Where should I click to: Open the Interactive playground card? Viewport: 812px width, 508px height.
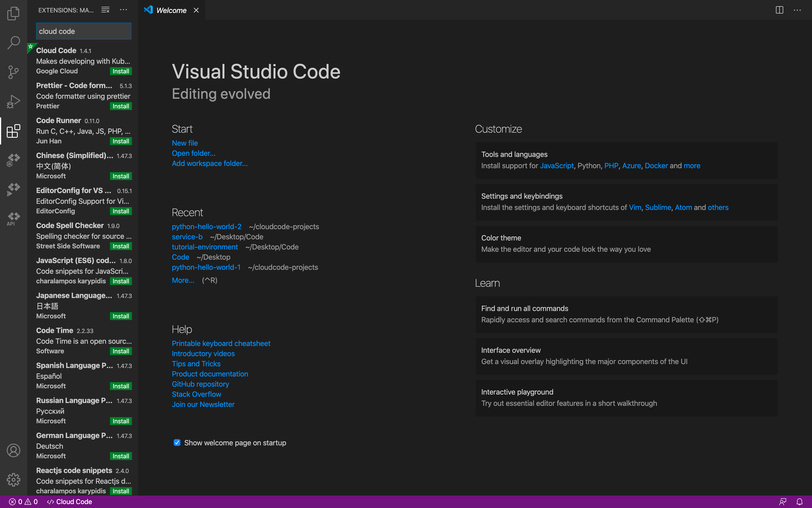coord(626,398)
